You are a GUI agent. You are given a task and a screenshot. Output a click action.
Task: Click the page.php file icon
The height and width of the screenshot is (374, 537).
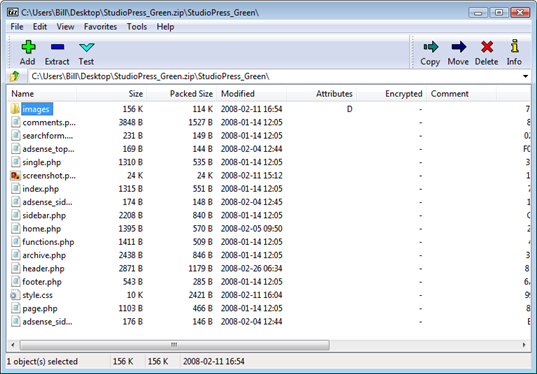pos(15,308)
